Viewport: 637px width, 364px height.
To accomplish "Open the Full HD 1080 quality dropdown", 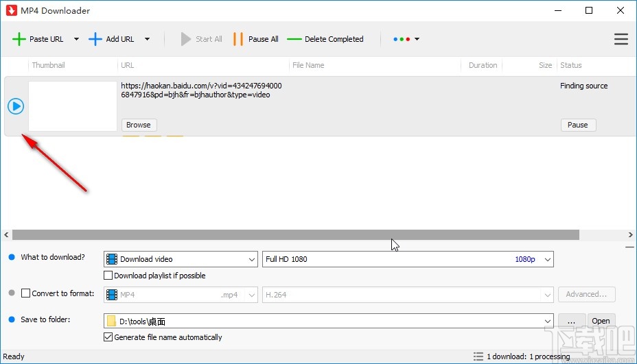I will tap(408, 259).
